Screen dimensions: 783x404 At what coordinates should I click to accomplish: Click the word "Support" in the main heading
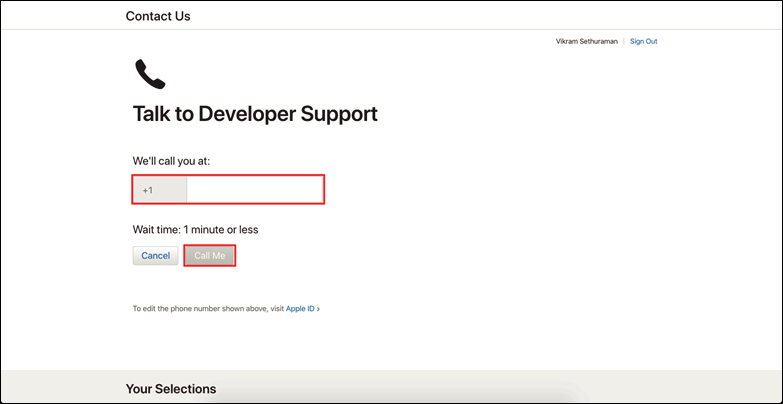point(334,114)
